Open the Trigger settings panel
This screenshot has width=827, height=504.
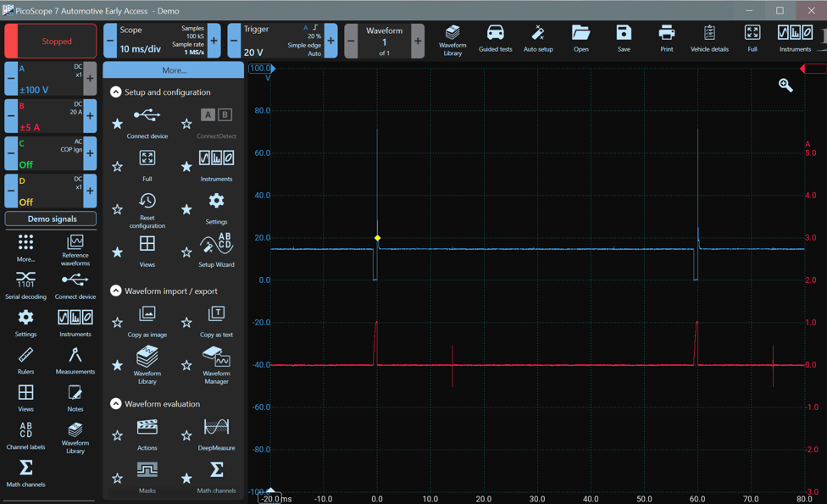click(280, 41)
